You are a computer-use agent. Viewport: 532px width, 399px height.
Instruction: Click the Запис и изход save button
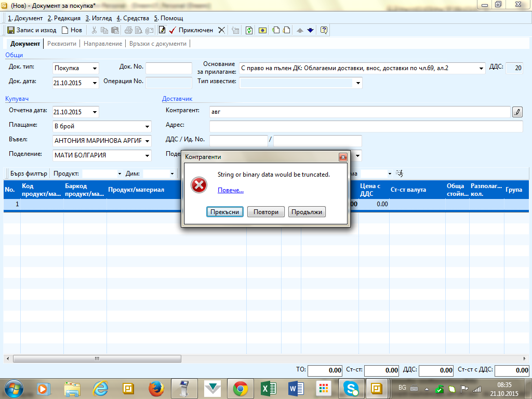click(32, 30)
